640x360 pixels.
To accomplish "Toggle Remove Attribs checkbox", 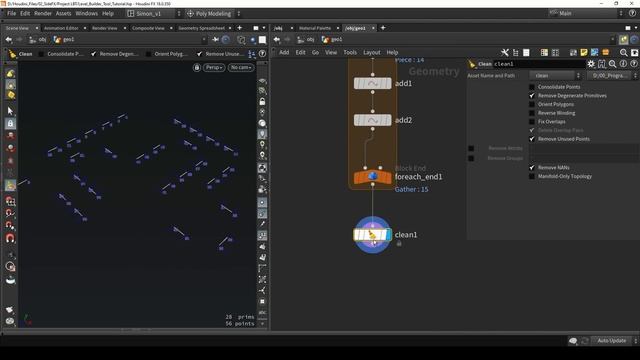I will 471,148.
